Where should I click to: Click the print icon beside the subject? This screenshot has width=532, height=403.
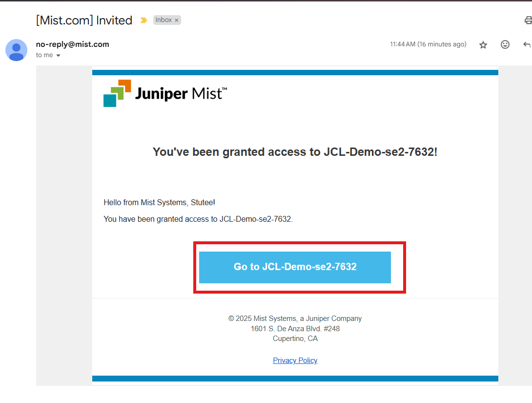pyautogui.click(x=528, y=21)
